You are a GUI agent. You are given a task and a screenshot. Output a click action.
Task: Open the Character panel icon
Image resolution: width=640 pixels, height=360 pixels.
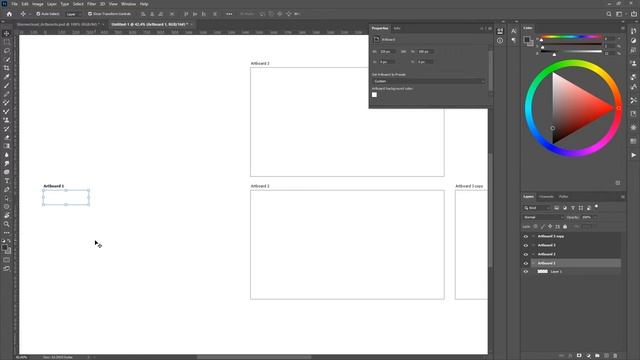(x=513, y=31)
